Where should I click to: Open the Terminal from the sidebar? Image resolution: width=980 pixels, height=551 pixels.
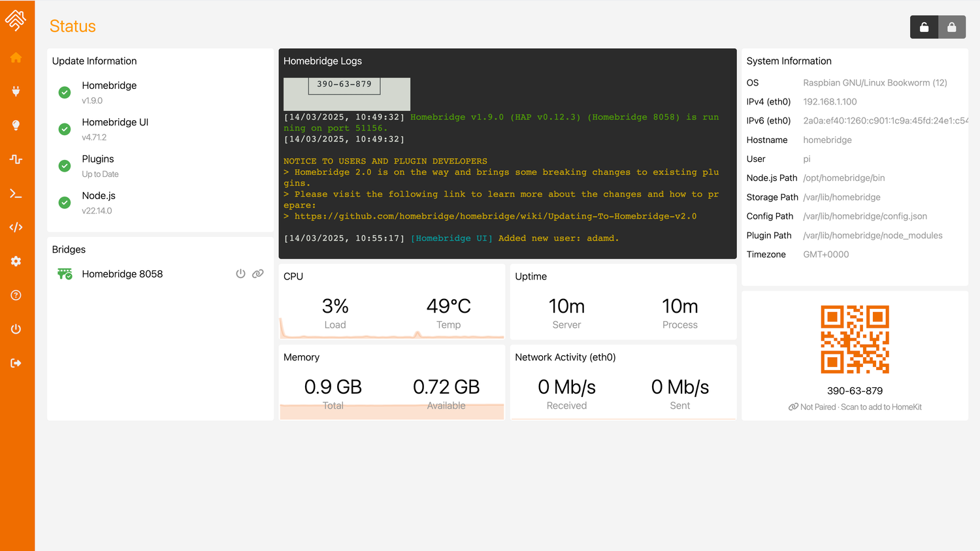pos(18,193)
